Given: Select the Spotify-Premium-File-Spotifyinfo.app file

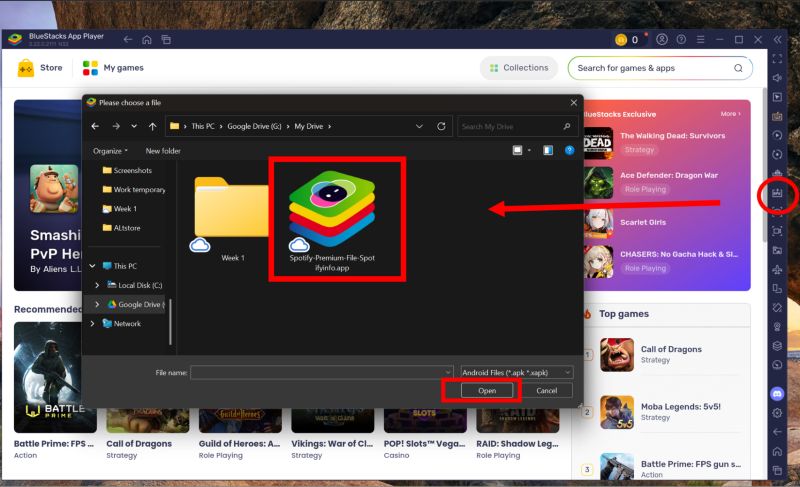Looking at the screenshot, I should [332, 221].
